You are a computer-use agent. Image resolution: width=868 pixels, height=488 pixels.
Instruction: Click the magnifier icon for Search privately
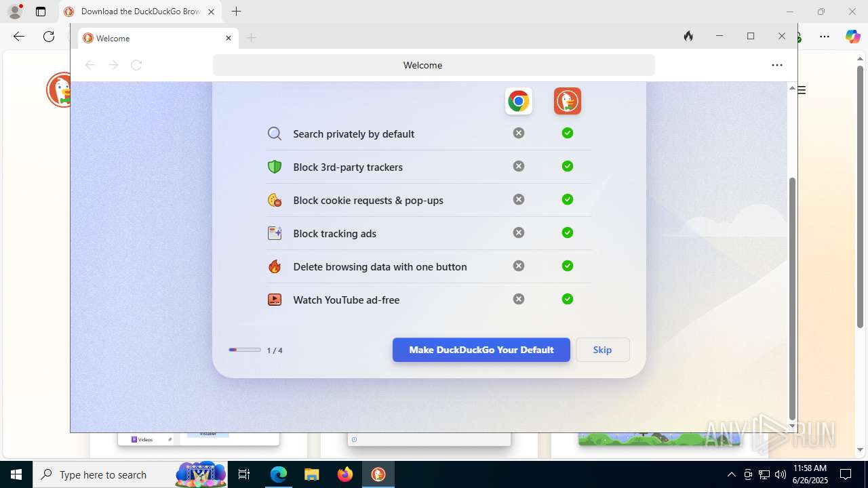[x=275, y=134]
